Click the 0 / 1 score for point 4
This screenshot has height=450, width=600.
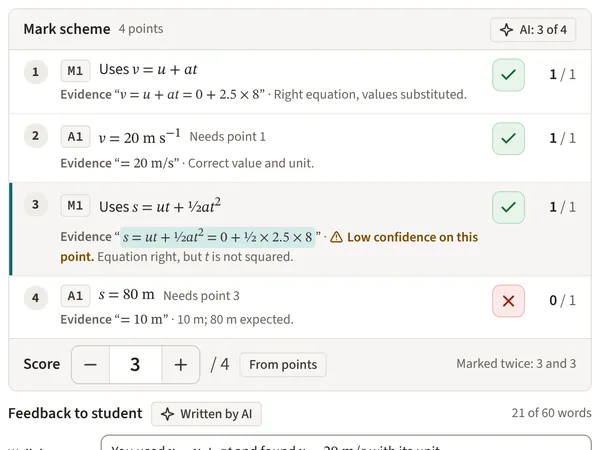(x=562, y=301)
